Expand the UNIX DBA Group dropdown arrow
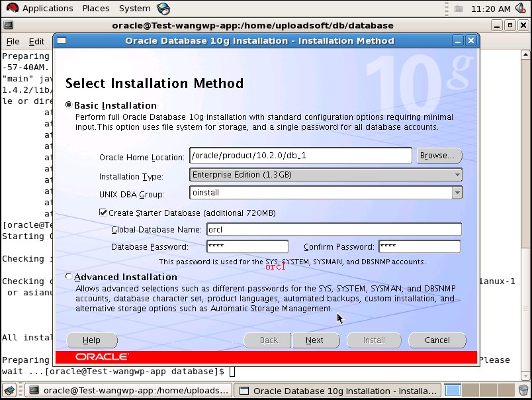The image size is (532, 400). pyautogui.click(x=457, y=193)
